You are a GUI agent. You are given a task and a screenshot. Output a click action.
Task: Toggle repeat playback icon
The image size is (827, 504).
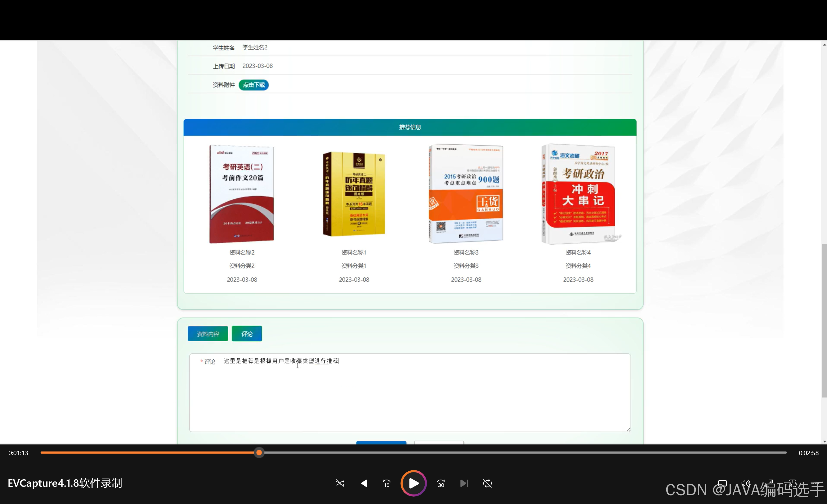(x=487, y=483)
